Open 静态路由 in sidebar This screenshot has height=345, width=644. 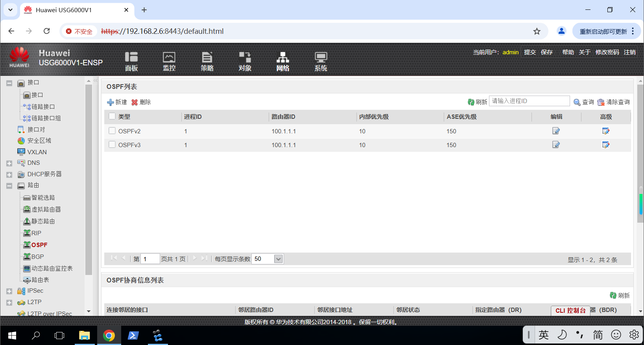click(43, 221)
